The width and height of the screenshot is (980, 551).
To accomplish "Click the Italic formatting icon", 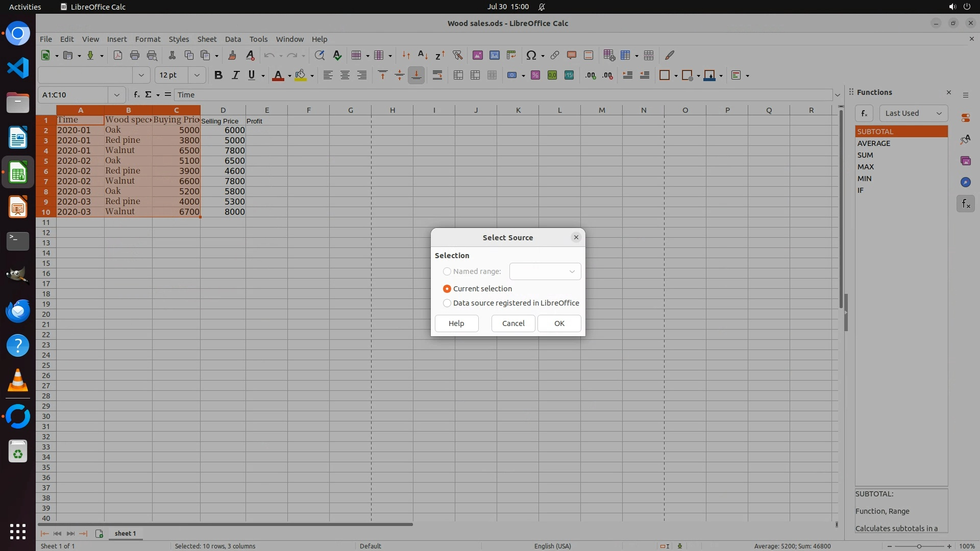I will (x=235, y=76).
